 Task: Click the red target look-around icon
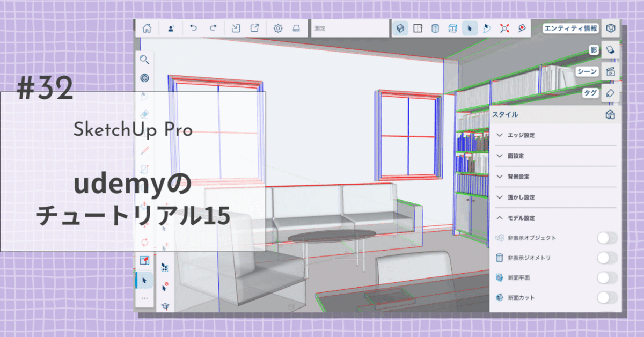[x=522, y=28]
